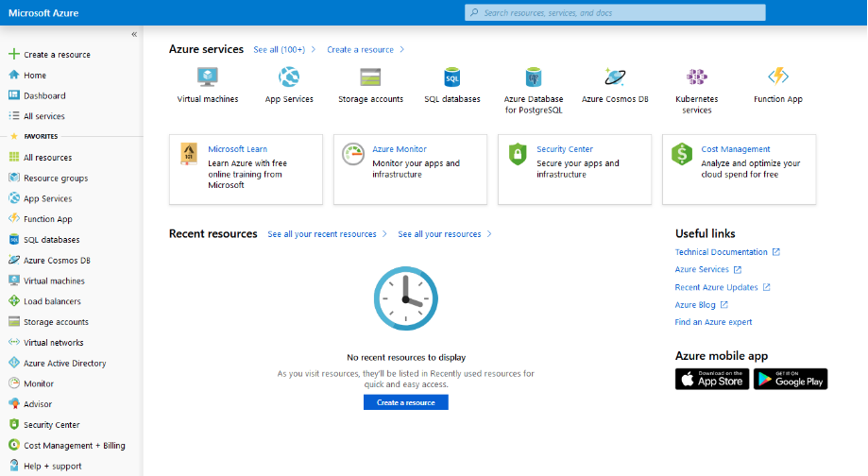Open Azure Blog link
This screenshot has width=868, height=476.
click(695, 305)
